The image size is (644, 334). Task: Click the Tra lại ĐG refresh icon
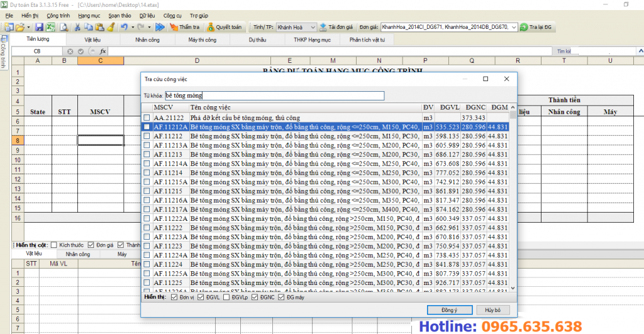(x=538, y=27)
